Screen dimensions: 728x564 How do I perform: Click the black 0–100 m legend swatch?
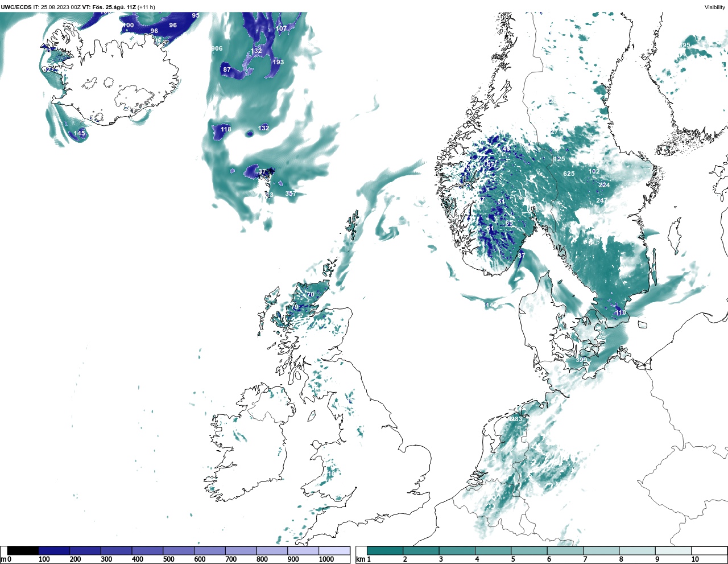coord(23,550)
